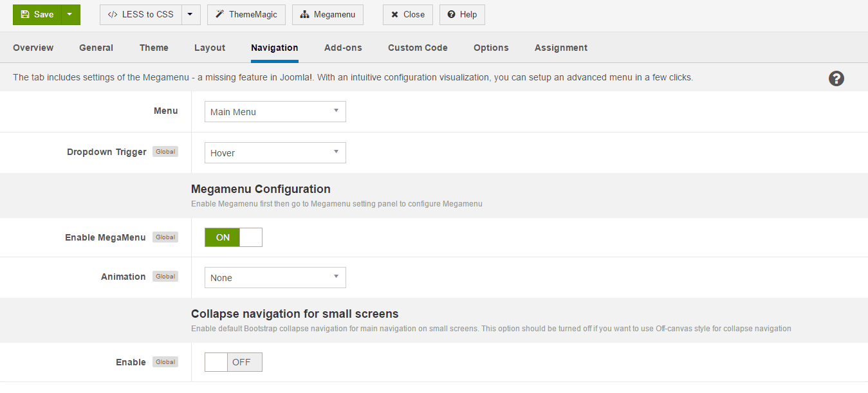Click the Close X icon button

coord(407,14)
